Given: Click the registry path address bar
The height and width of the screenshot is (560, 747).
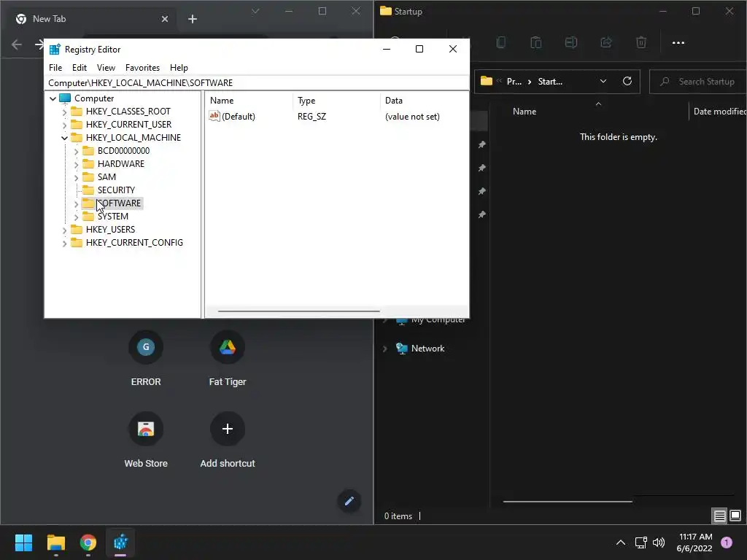Looking at the screenshot, I should point(256,83).
